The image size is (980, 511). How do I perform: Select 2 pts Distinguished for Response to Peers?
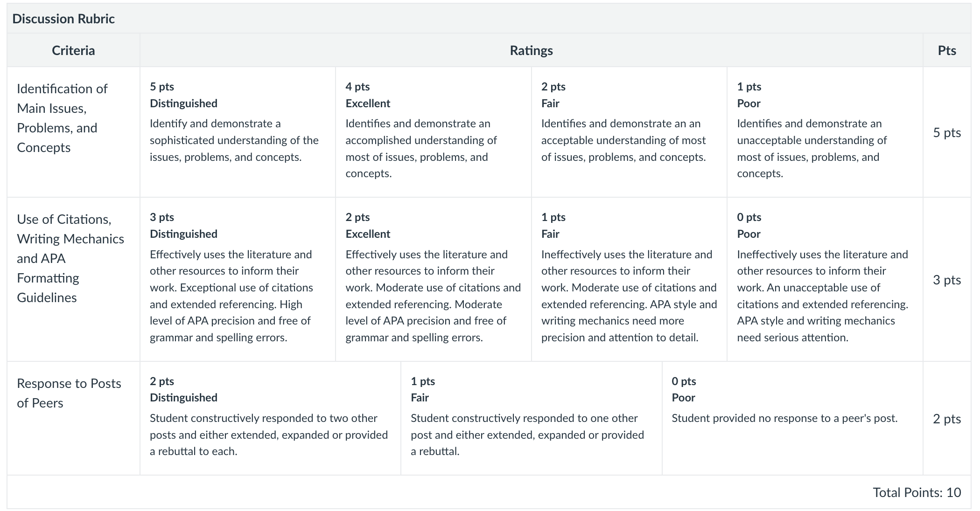[270, 418]
